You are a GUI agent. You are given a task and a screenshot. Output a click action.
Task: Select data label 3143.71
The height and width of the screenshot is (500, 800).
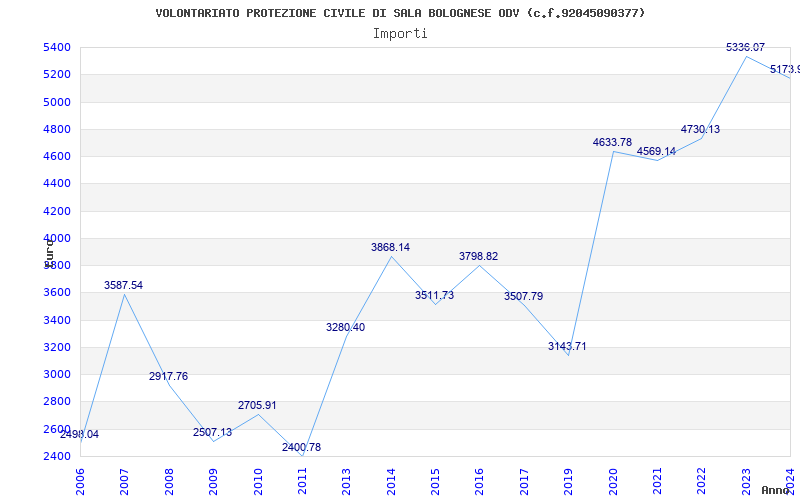567,346
